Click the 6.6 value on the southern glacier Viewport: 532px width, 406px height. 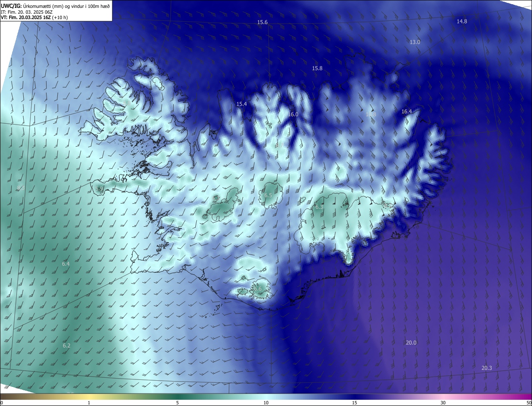[x=258, y=289]
